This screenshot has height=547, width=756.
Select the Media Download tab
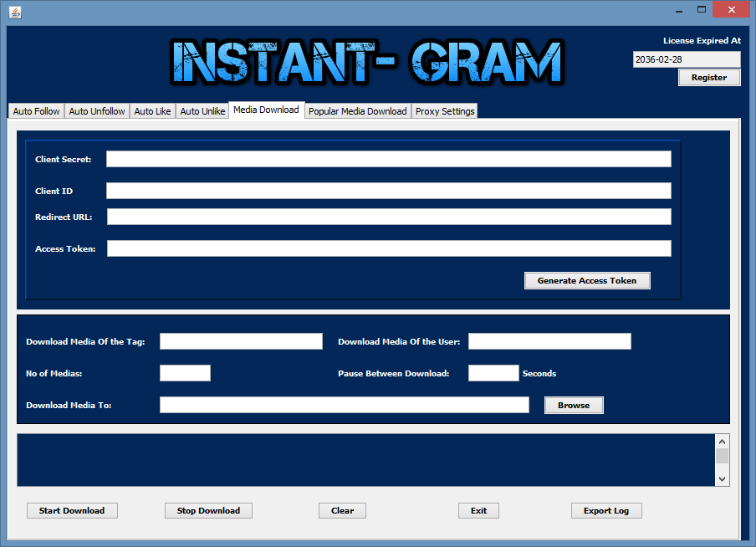coord(266,110)
